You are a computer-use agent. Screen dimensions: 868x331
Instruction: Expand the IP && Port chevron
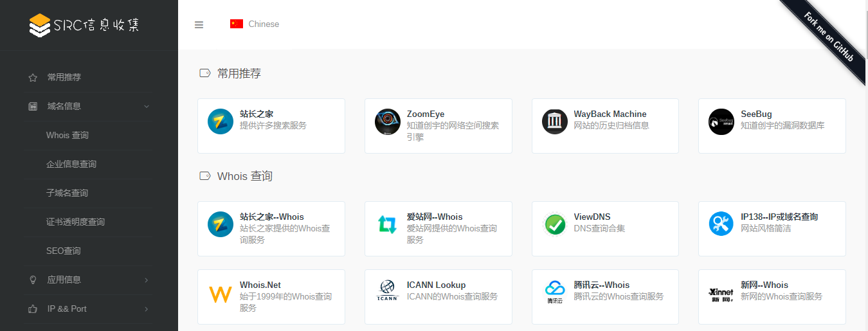point(147,309)
